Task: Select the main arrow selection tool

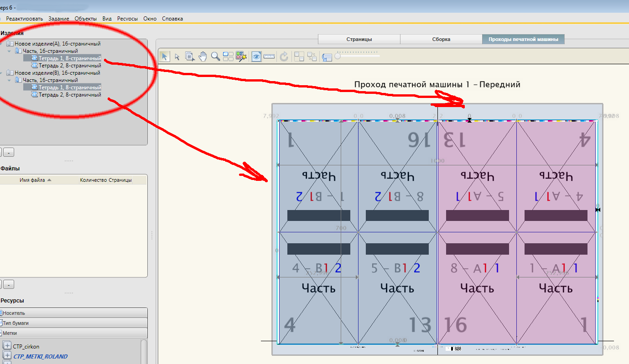Action: [165, 56]
